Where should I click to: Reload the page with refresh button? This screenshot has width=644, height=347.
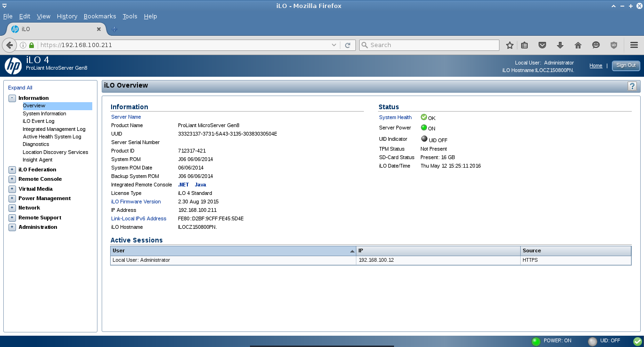[x=347, y=45]
